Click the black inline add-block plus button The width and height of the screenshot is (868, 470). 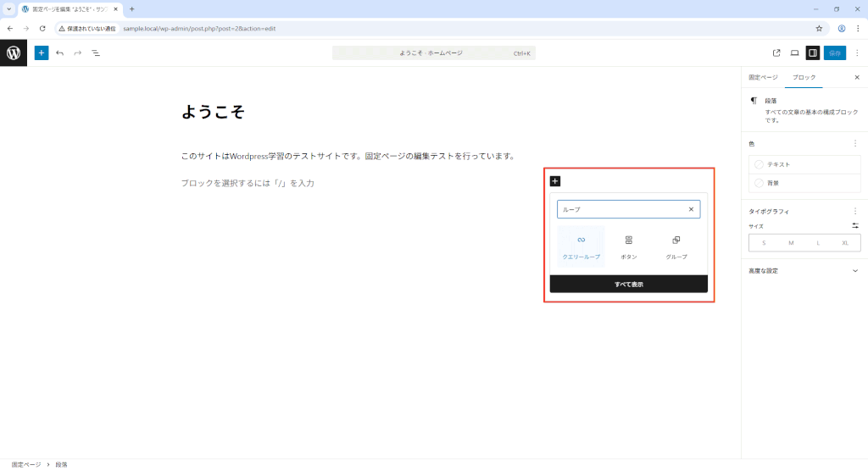pos(555,181)
